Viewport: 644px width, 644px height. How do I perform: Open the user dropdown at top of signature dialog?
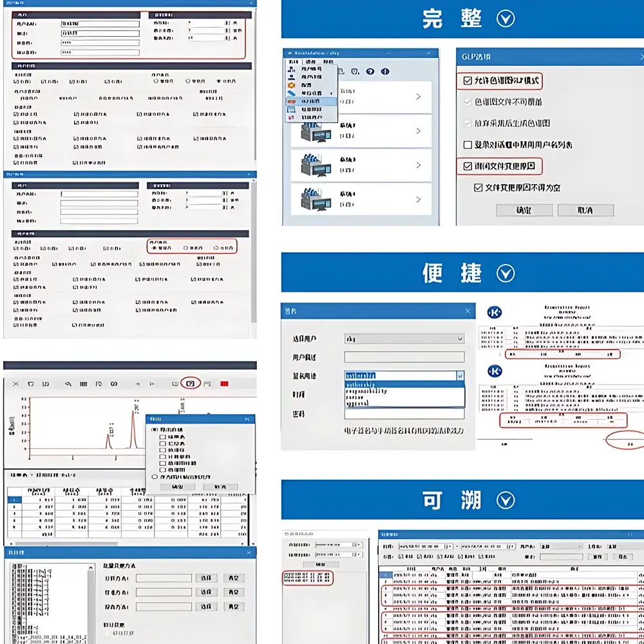404,339
